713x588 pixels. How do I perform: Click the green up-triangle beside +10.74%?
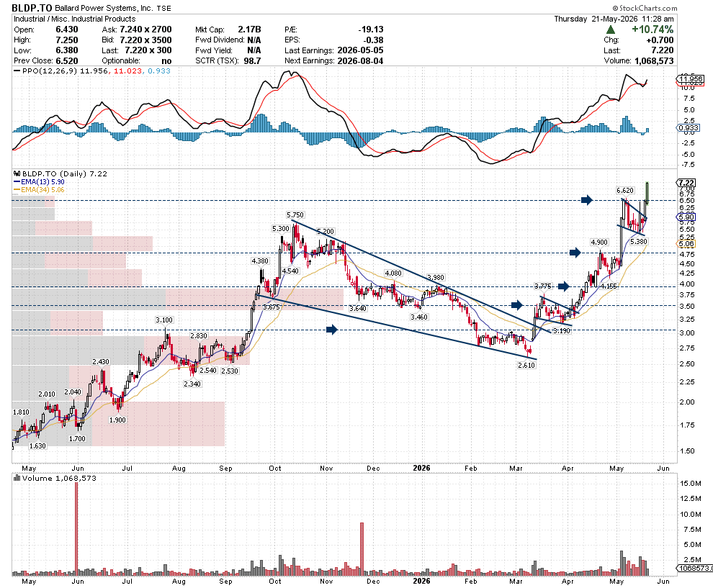(x=611, y=30)
